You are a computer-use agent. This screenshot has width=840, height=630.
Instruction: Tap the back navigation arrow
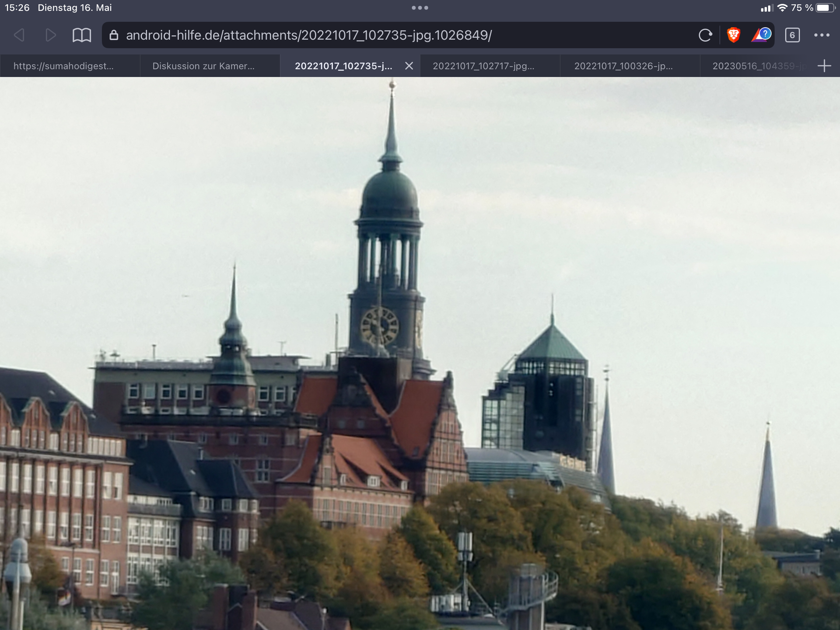point(19,35)
